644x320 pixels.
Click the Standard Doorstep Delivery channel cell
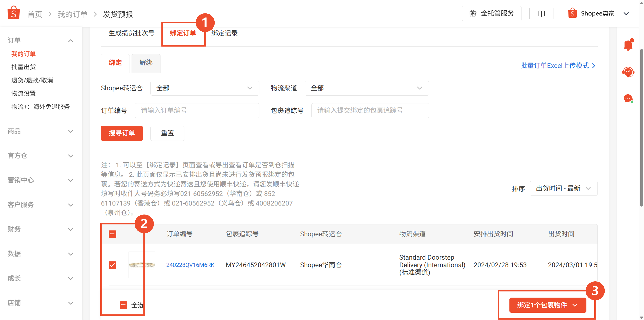[432, 265]
